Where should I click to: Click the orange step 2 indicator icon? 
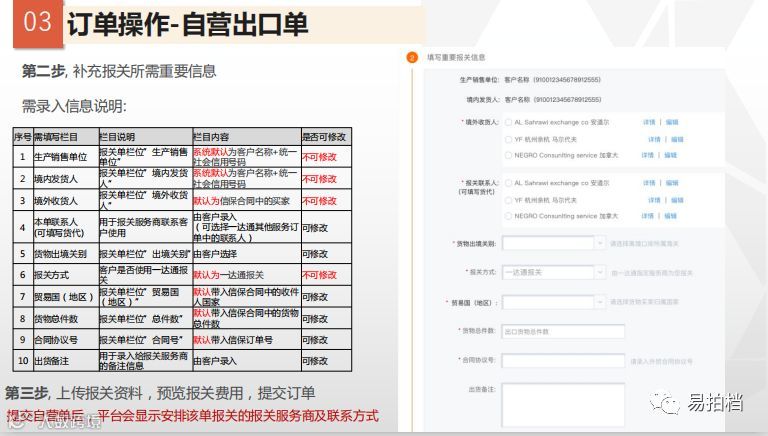(412, 58)
